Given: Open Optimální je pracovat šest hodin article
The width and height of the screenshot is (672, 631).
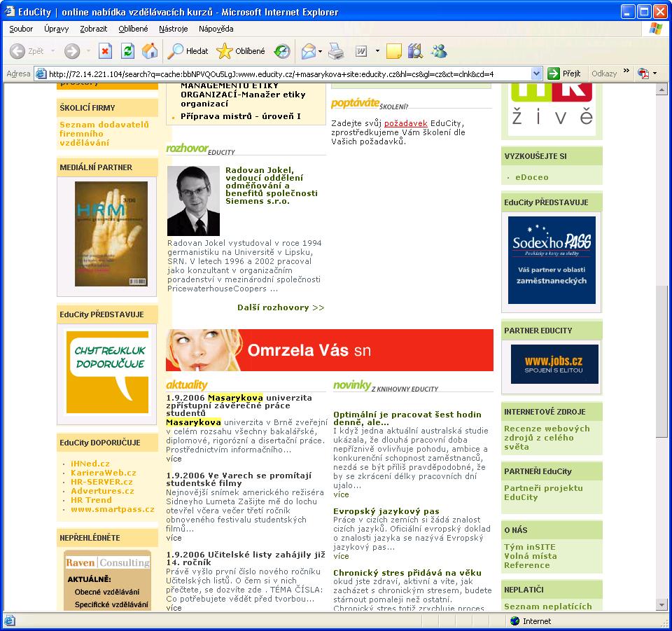Looking at the screenshot, I should pyautogui.click(x=407, y=418).
